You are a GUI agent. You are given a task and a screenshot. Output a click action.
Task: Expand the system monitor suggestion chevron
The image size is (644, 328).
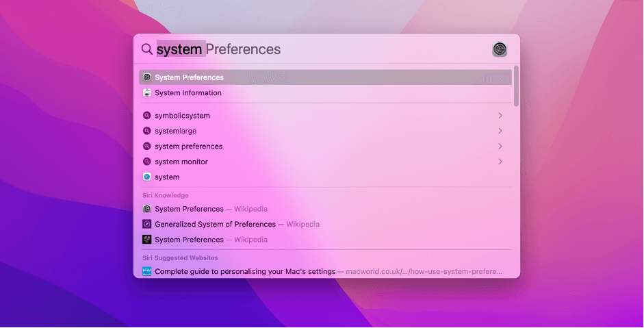[500, 162]
